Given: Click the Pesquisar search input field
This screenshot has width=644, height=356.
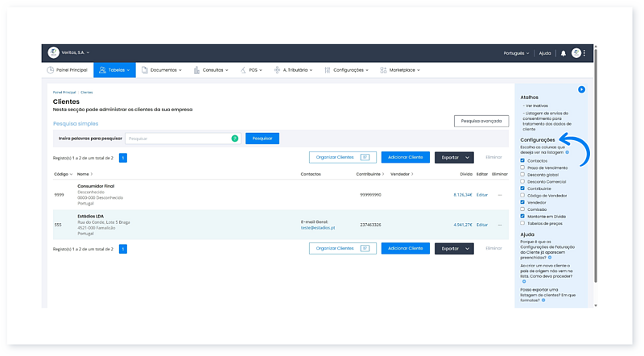Looking at the screenshot, I should [x=177, y=139].
